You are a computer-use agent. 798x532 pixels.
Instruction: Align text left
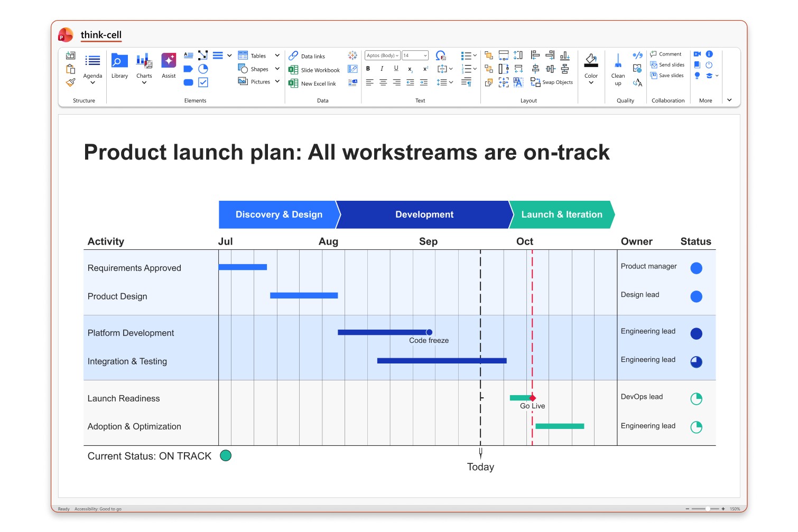click(369, 82)
